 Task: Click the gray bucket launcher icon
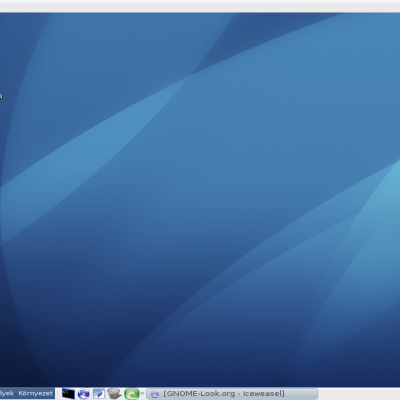(x=114, y=394)
